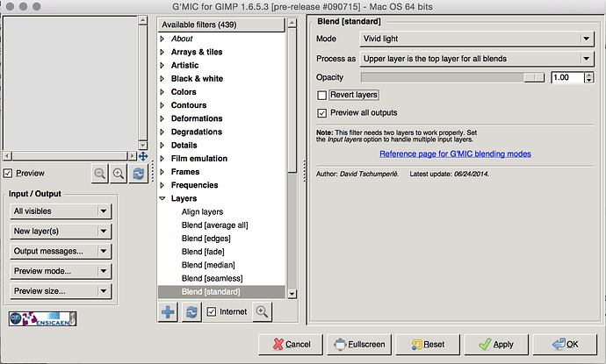Screen dimensions: 606x364
Task: Open the Process as dropdown
Action: coord(477,59)
